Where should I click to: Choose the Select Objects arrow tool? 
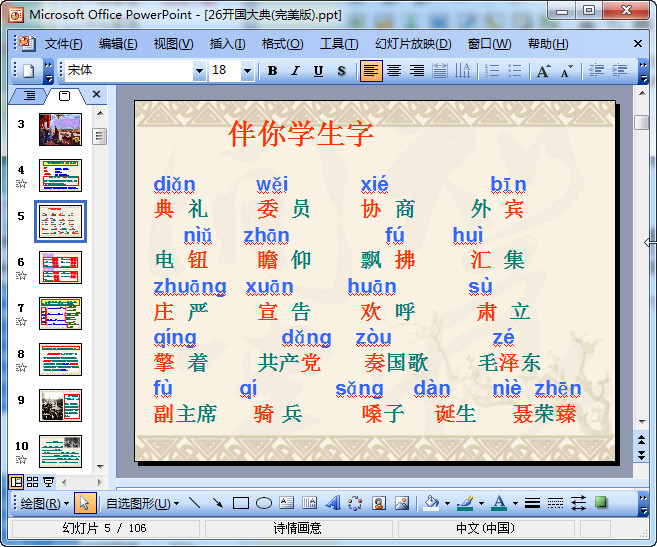[85, 503]
